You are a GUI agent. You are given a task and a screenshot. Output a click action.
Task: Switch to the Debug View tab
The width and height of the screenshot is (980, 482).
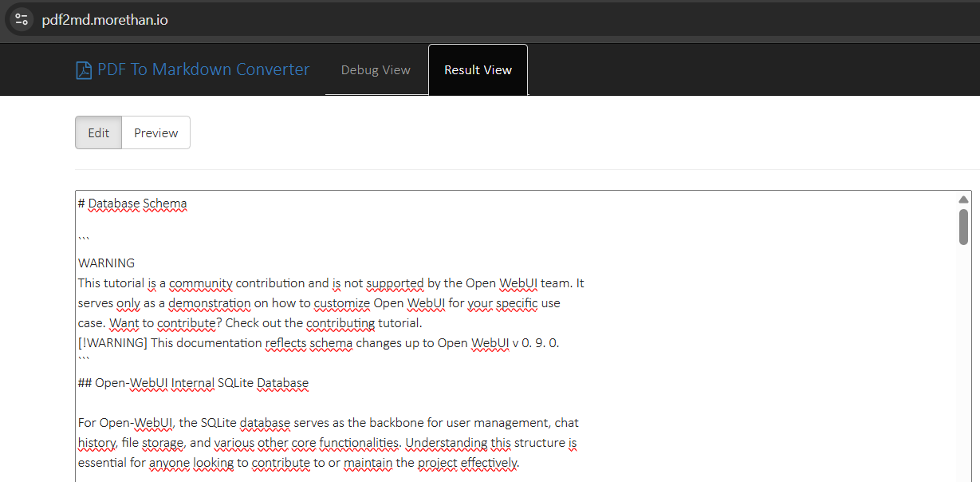coord(376,70)
